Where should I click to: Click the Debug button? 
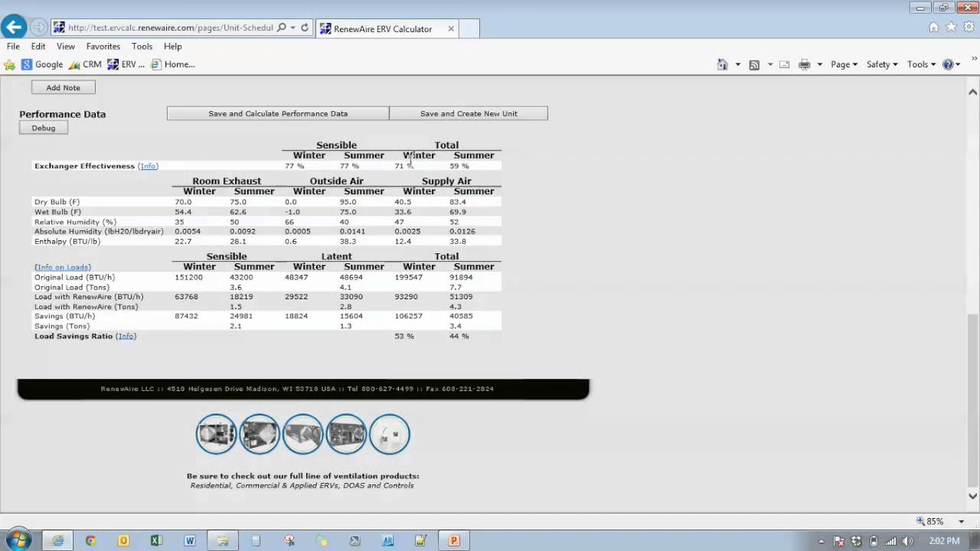point(44,128)
